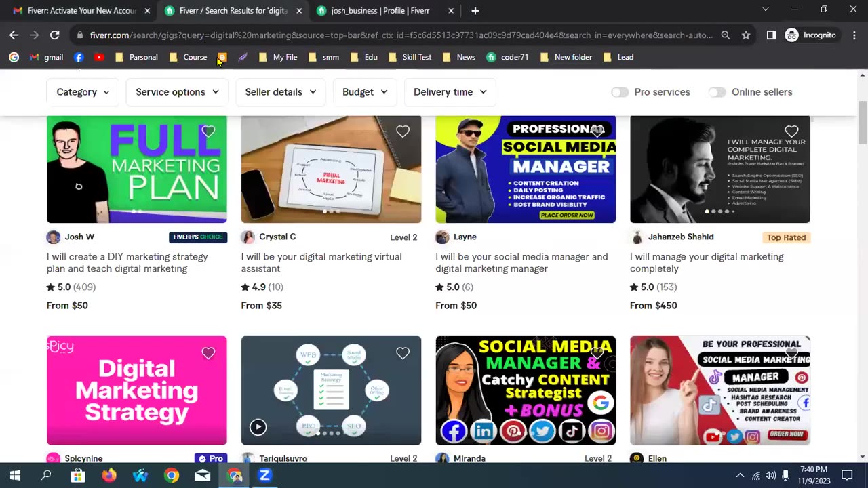The image size is (868, 488).
Task: Expand Seller details filter
Action: (281, 92)
